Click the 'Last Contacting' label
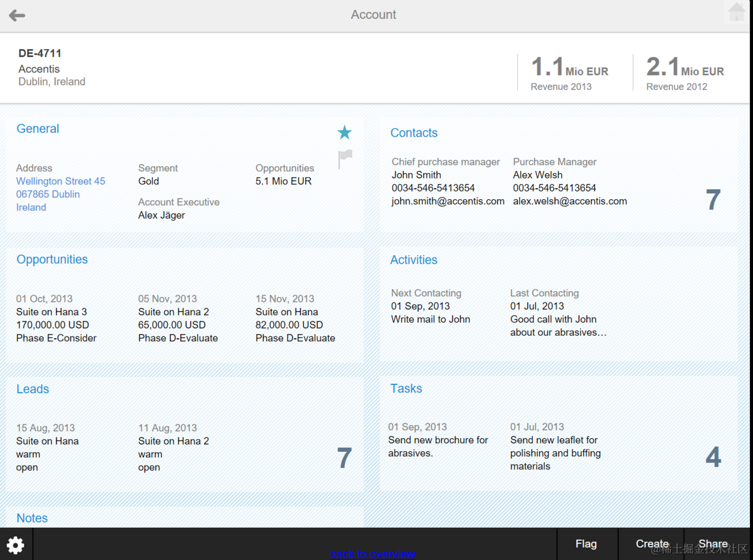753x560 pixels. (x=545, y=293)
